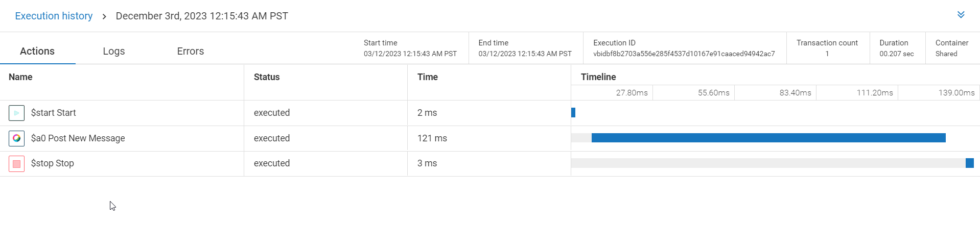Screen dimensions: 980x248
Task: Click the $stop Stop red square icon
Action: 16,164
